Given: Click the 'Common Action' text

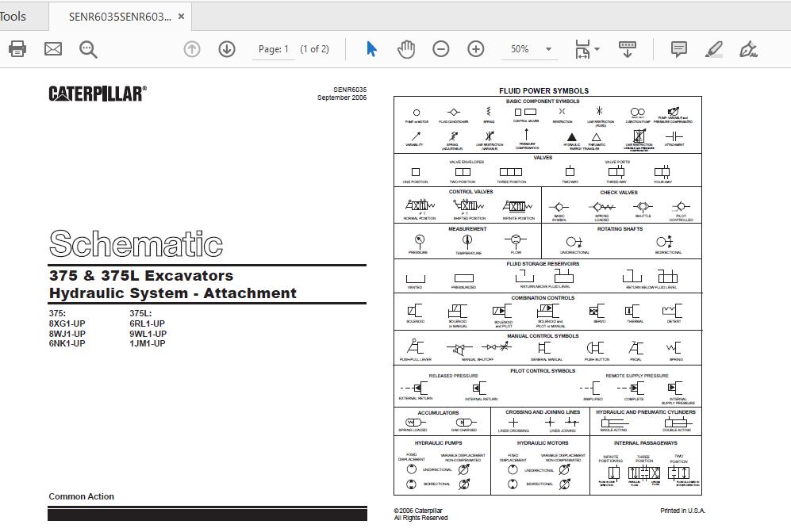Looking at the screenshot, I should click(81, 496).
